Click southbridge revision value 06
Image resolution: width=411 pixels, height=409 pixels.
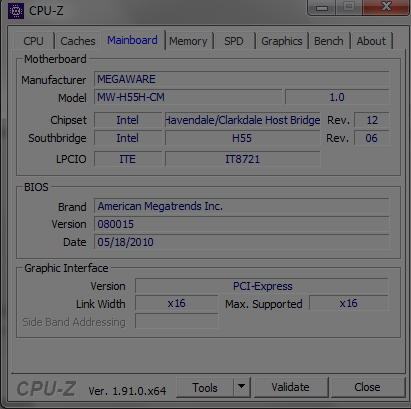pyautogui.click(x=372, y=138)
